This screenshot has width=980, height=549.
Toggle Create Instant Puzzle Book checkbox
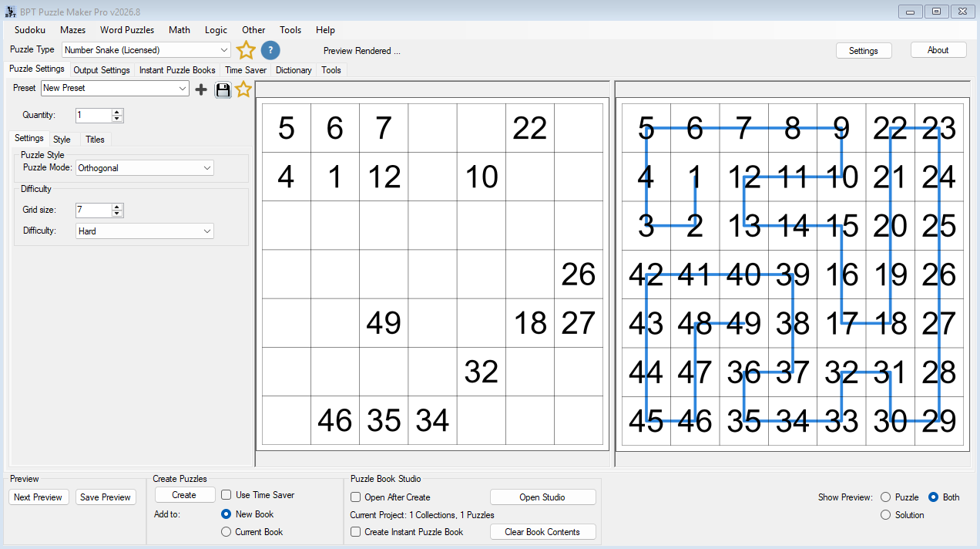pos(355,532)
